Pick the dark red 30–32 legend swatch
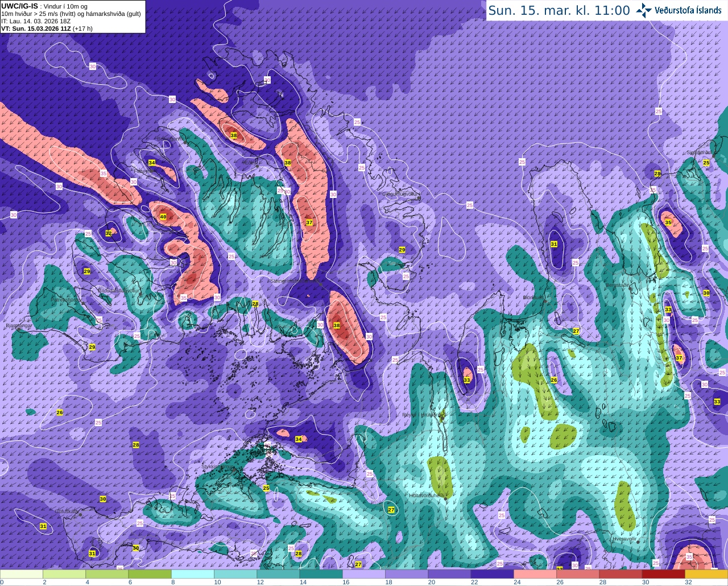 point(663,574)
